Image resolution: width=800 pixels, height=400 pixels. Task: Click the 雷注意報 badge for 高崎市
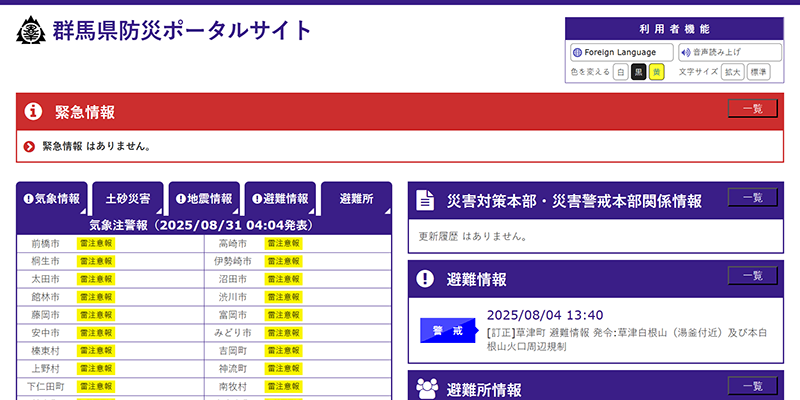[284, 243]
